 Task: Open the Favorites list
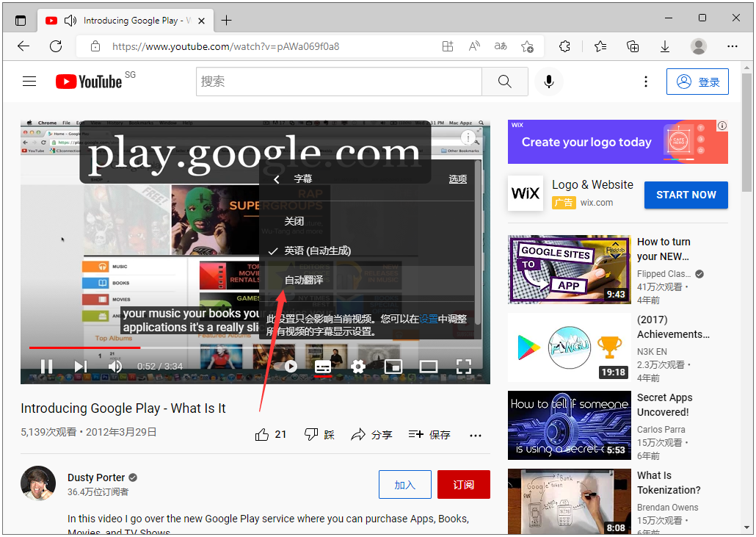click(600, 46)
